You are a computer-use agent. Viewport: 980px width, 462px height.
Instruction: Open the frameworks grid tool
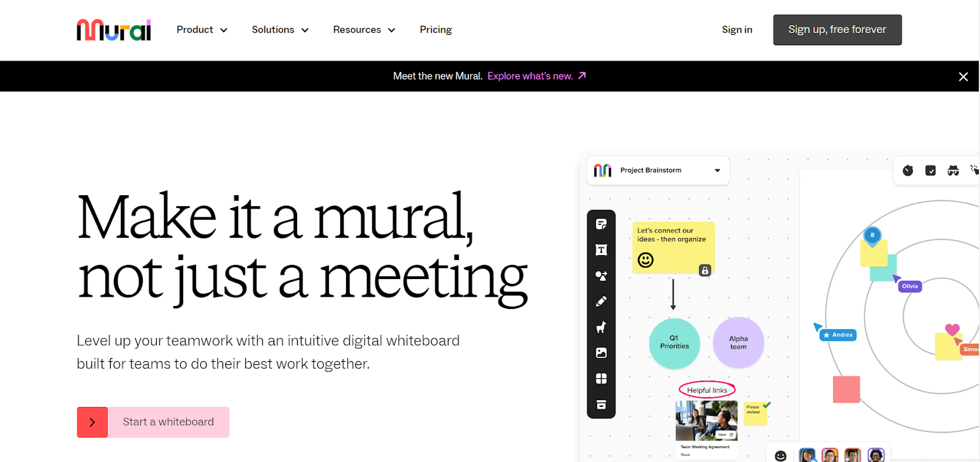coord(601,379)
